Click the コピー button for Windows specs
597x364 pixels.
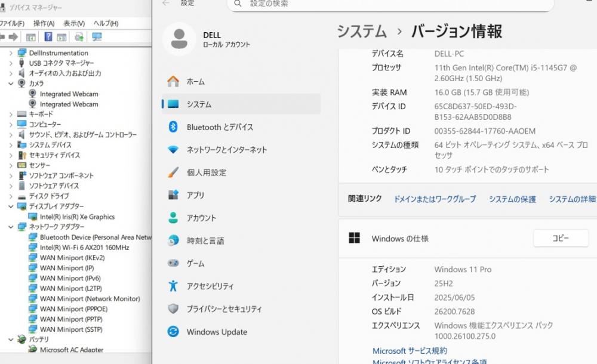[x=560, y=238]
